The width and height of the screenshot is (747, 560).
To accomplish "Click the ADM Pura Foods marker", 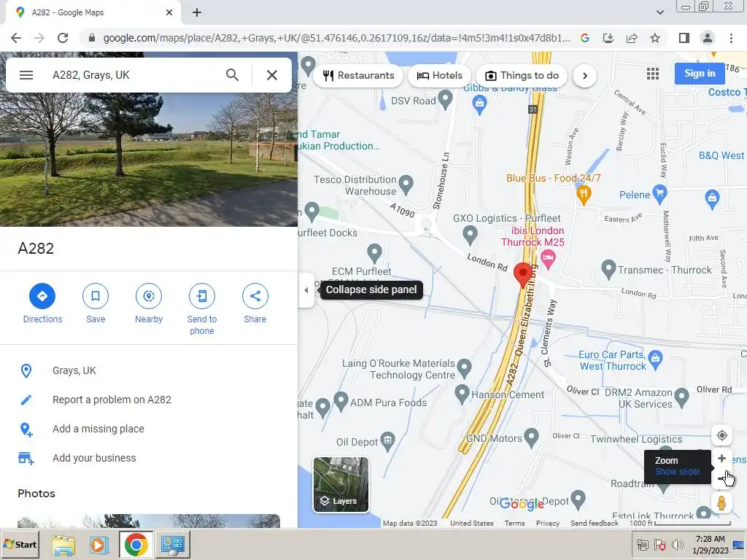I will (x=341, y=401).
